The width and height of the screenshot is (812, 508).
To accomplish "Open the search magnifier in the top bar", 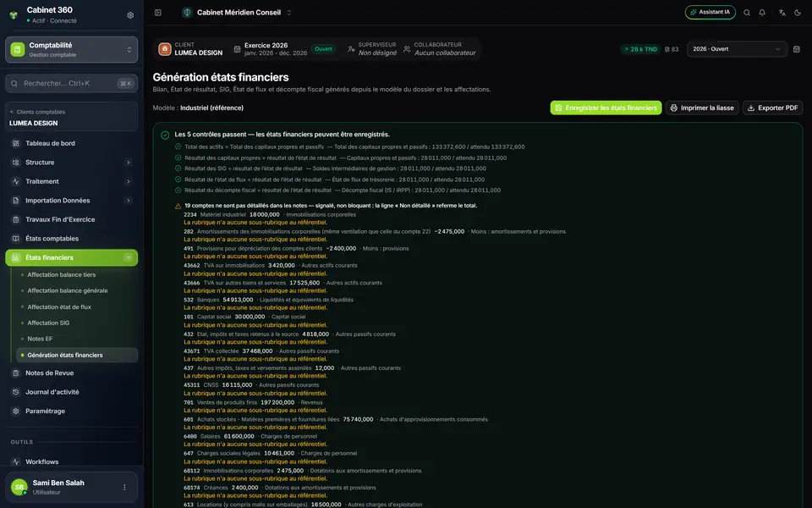I will click(747, 13).
